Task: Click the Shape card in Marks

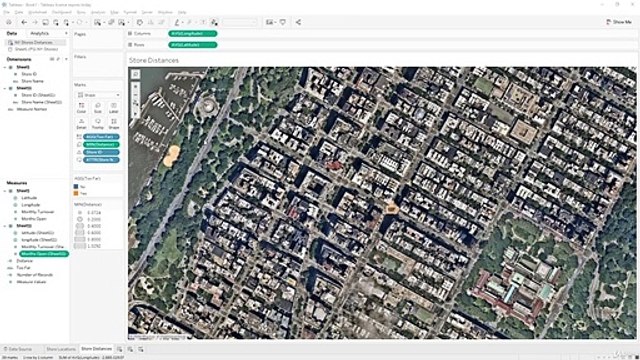Action: (x=113, y=124)
